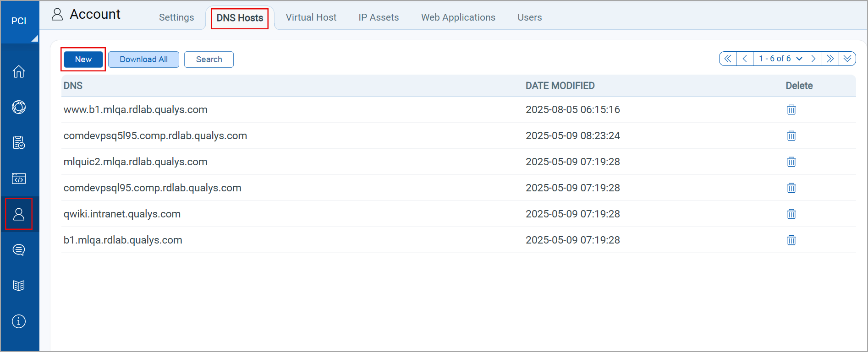Delete the www.b1.mlqa.rdlab.qualys.com host entry
The image size is (868, 352).
pos(791,109)
